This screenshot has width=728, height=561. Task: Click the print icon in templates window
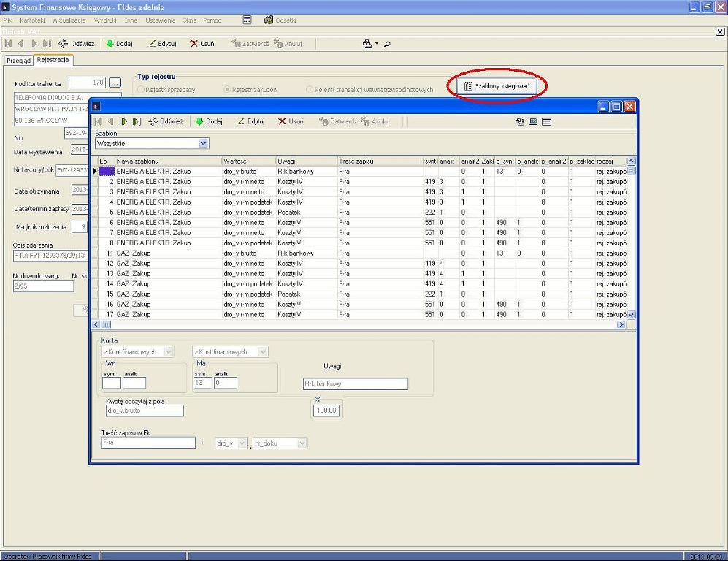[x=520, y=122]
